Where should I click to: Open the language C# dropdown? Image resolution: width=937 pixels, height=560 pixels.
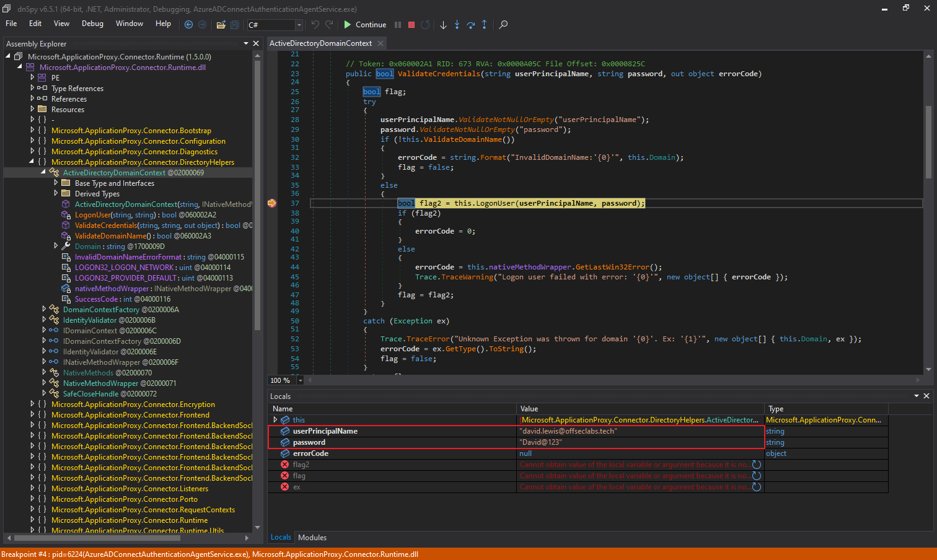pos(299,25)
